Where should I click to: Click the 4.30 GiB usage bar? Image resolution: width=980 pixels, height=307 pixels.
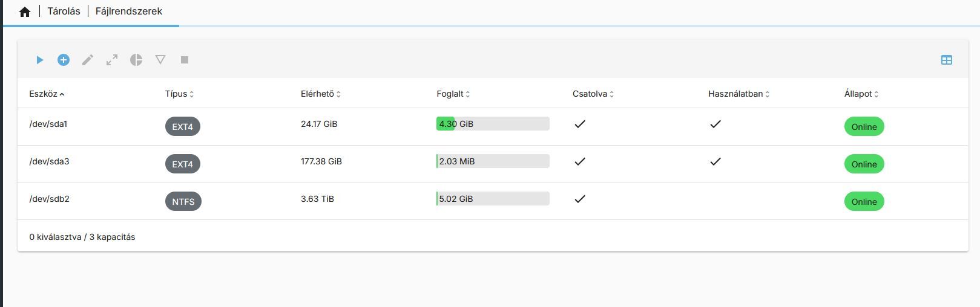493,124
